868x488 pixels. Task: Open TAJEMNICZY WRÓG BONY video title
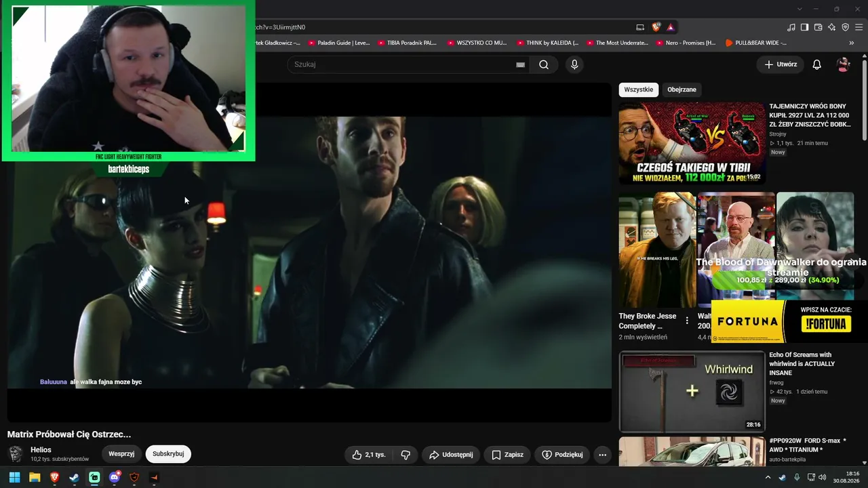[x=810, y=115]
